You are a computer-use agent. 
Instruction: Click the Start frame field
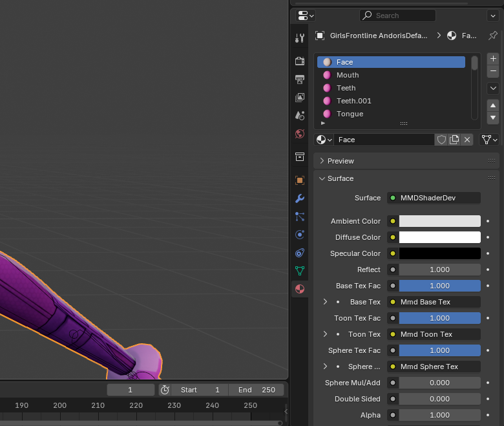click(x=200, y=390)
